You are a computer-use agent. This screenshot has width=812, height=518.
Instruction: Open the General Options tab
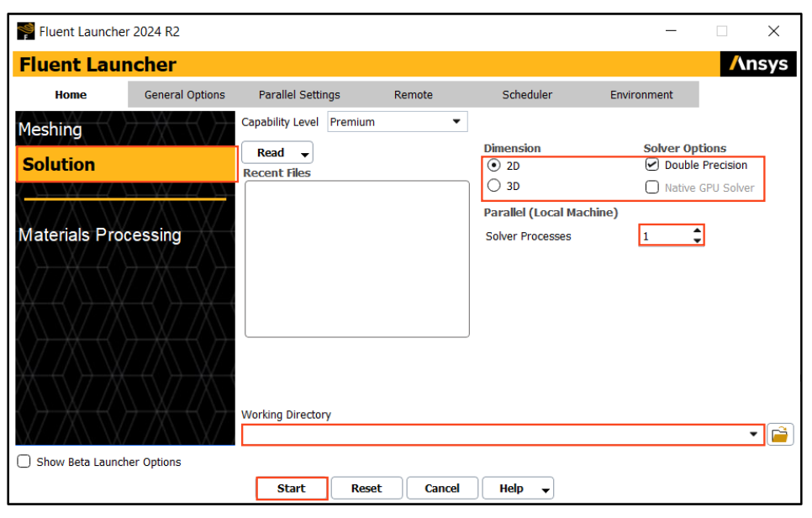(x=185, y=95)
